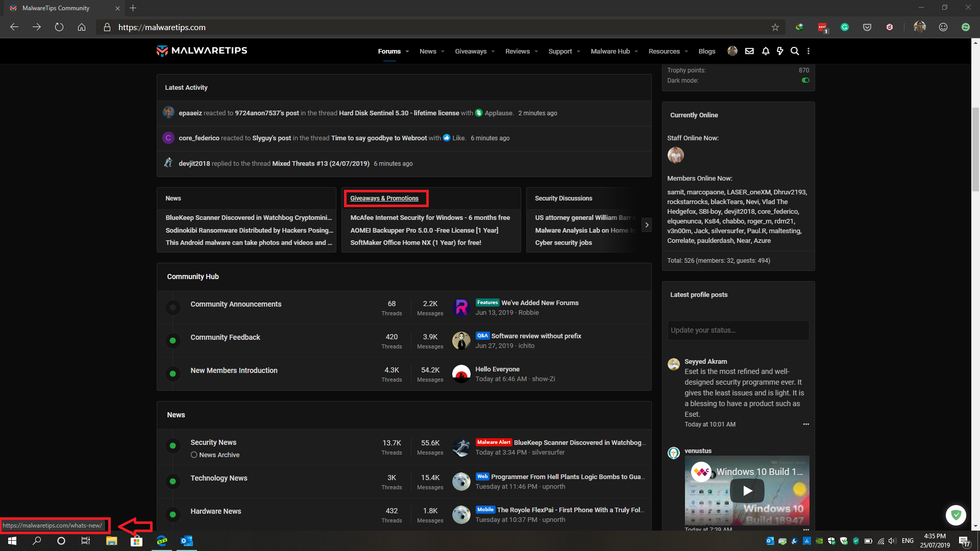Open the Reviews menu item
The height and width of the screenshot is (551, 980).
point(517,52)
